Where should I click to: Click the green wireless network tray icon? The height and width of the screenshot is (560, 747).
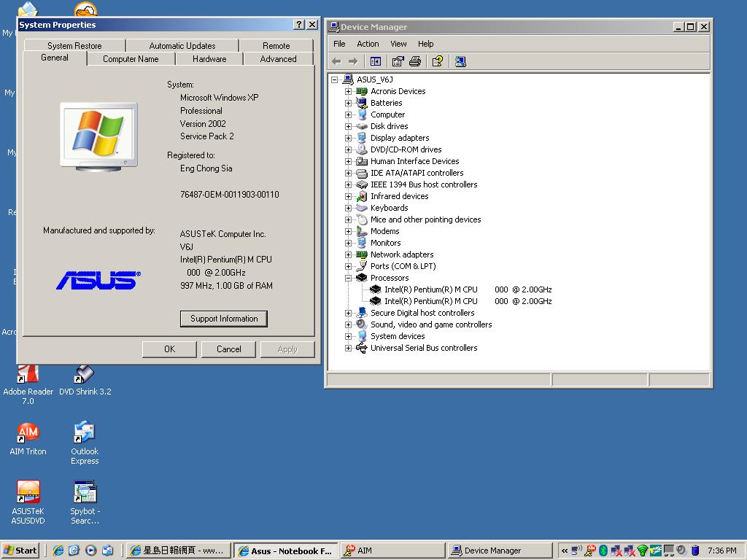[642, 551]
